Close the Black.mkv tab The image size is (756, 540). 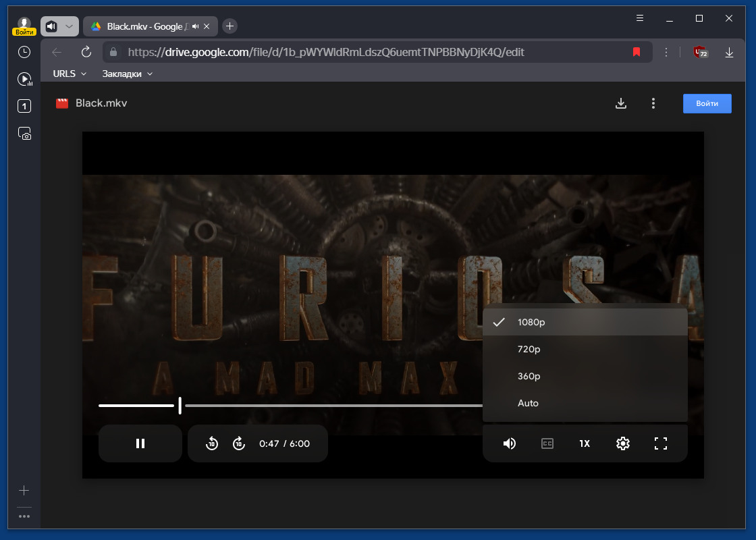tap(207, 26)
